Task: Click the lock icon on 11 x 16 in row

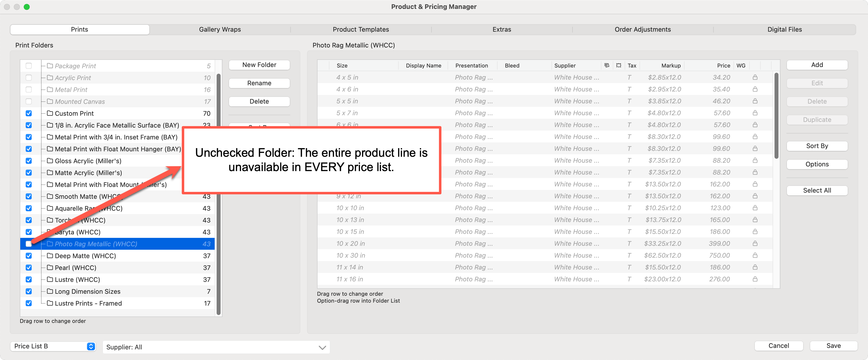Action: (x=755, y=279)
